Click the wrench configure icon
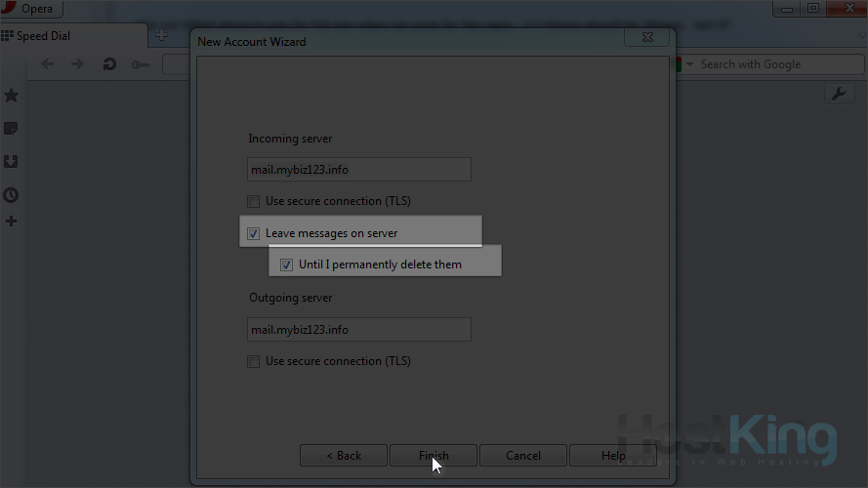 coord(840,94)
